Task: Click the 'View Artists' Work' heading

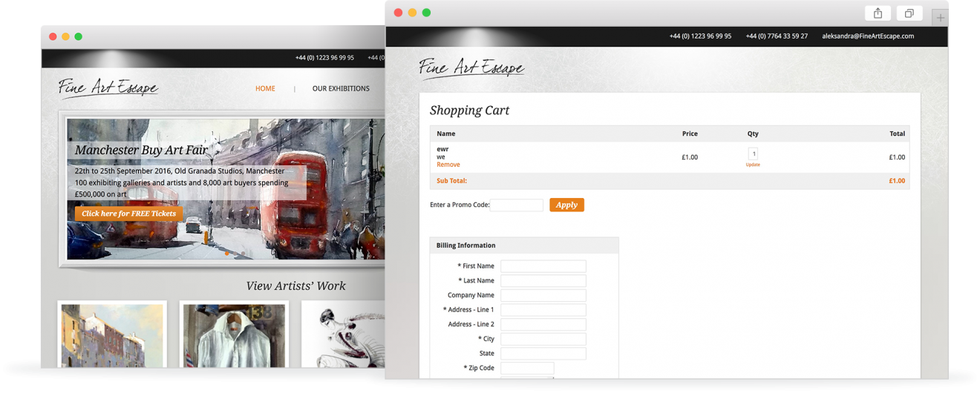Action: pos(295,285)
